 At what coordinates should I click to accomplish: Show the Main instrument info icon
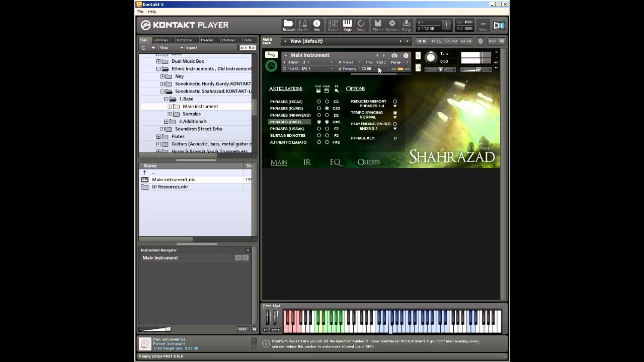pos(406,55)
